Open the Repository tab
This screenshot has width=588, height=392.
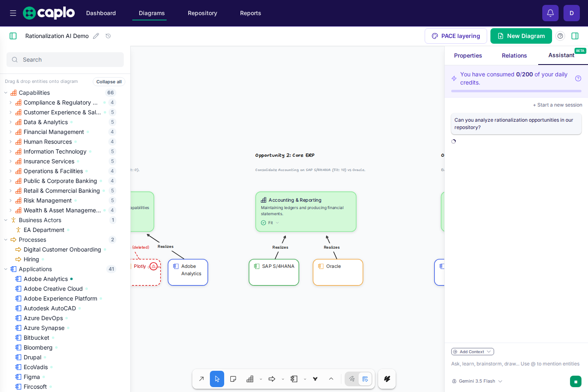pyautogui.click(x=203, y=13)
